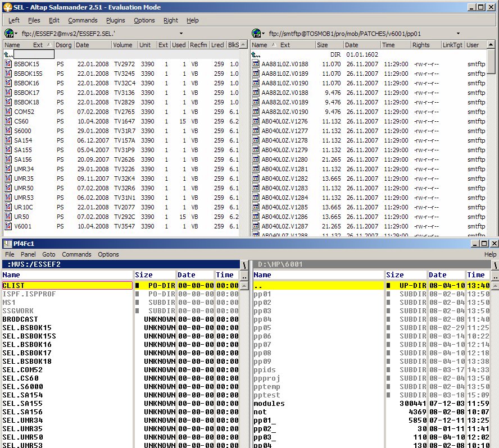Click the UR10C file icon

[8, 207]
